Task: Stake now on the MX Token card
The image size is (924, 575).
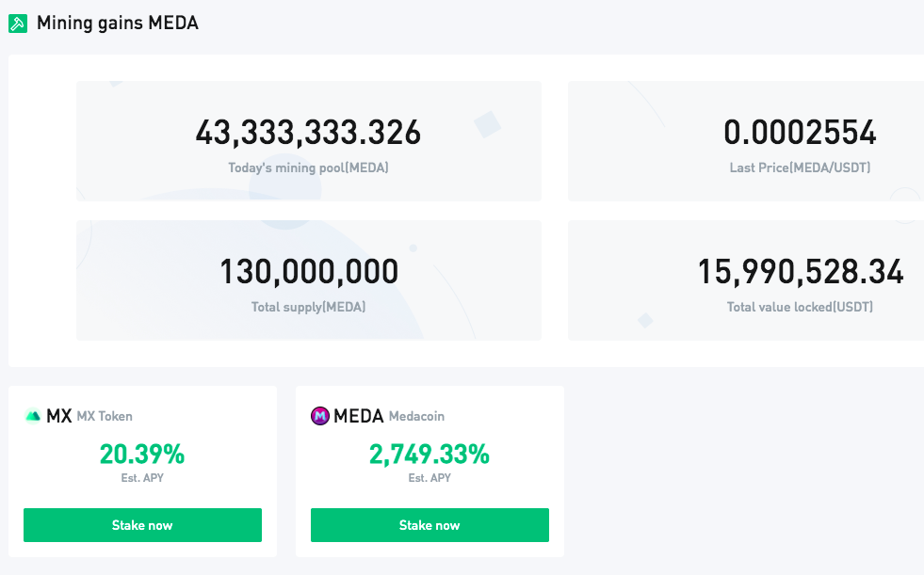Action: pyautogui.click(x=142, y=525)
